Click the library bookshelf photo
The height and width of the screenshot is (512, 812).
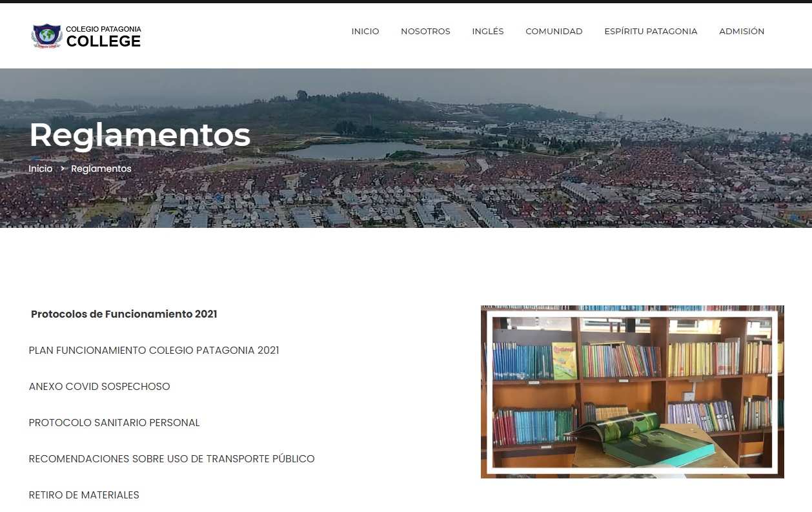(x=633, y=392)
